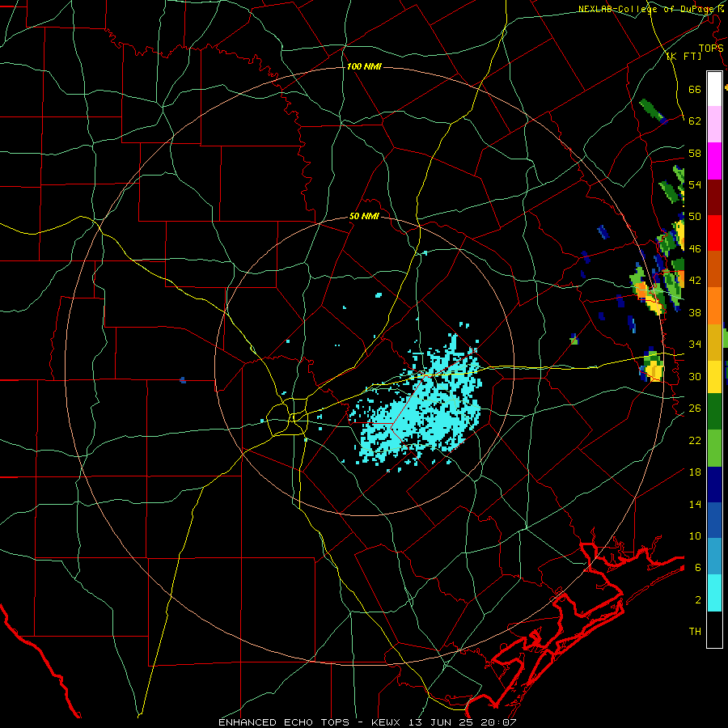This screenshot has height=728, width=728.
Task: Click the 'KEWX' radar station identifier
Action: click(387, 722)
